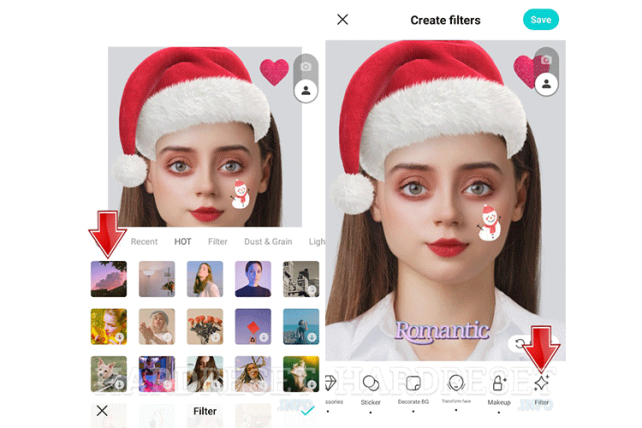
Task: Tap the glitter heart sticker on left preview
Action: point(274,71)
